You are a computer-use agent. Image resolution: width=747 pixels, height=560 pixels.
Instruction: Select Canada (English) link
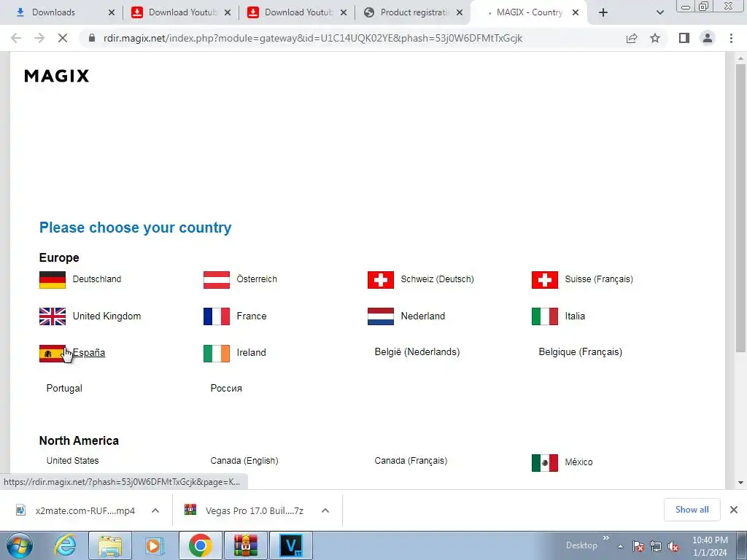point(244,461)
